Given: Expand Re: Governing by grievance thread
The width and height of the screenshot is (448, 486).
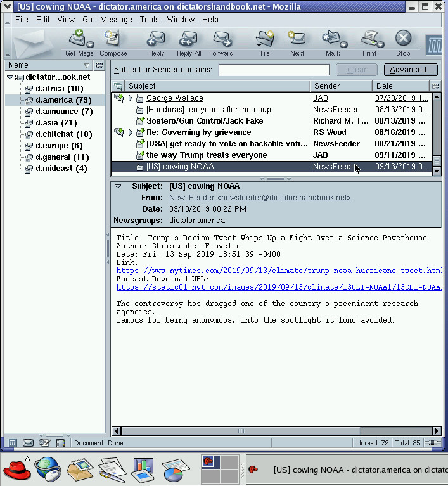Looking at the screenshot, I should tap(131, 132).
